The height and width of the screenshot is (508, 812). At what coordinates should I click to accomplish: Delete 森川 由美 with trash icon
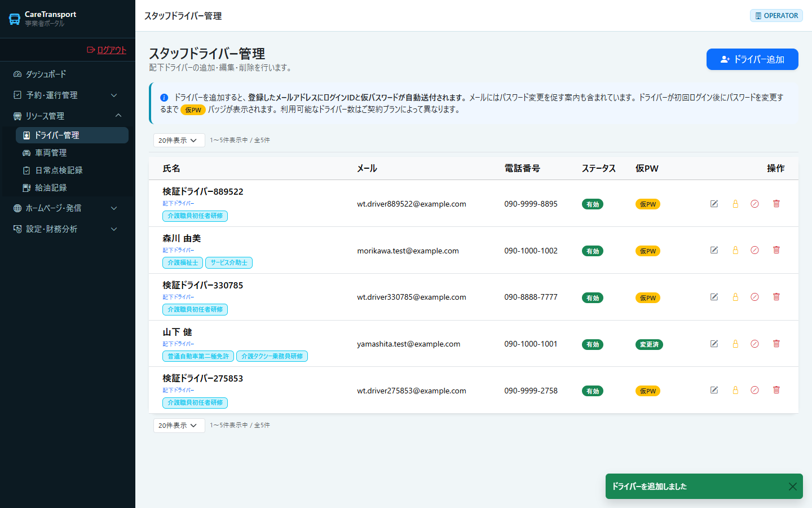776,250
